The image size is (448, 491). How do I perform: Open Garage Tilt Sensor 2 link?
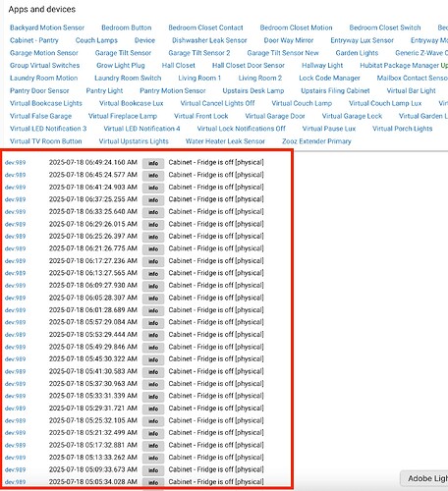point(199,53)
